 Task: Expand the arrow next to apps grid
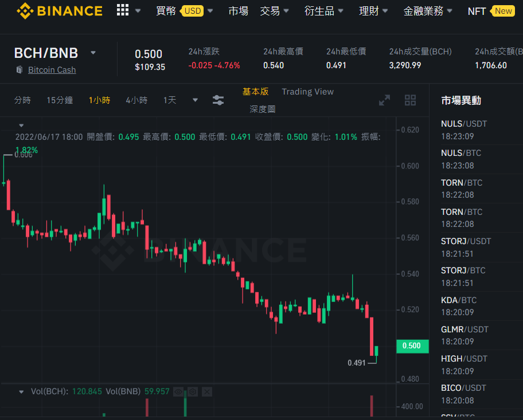(138, 11)
